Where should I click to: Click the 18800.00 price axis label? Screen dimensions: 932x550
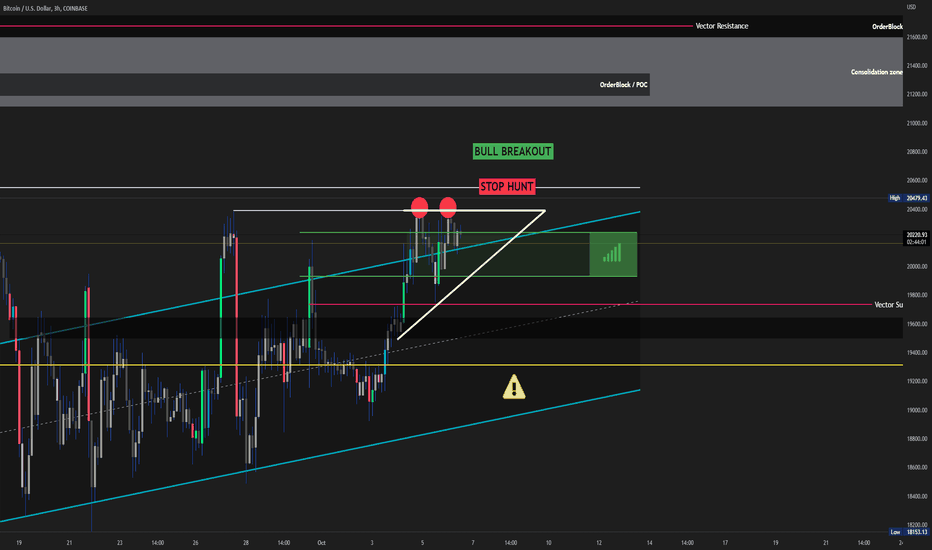917,439
